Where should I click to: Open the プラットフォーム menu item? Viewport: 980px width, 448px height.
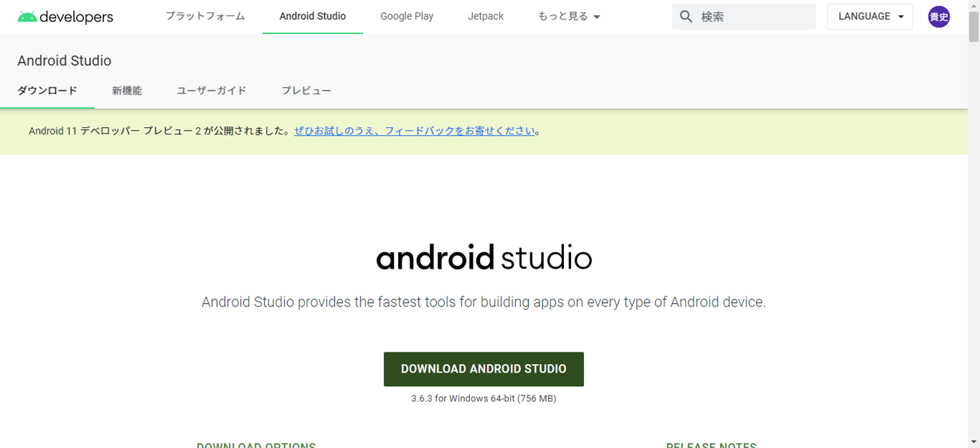coord(205,17)
